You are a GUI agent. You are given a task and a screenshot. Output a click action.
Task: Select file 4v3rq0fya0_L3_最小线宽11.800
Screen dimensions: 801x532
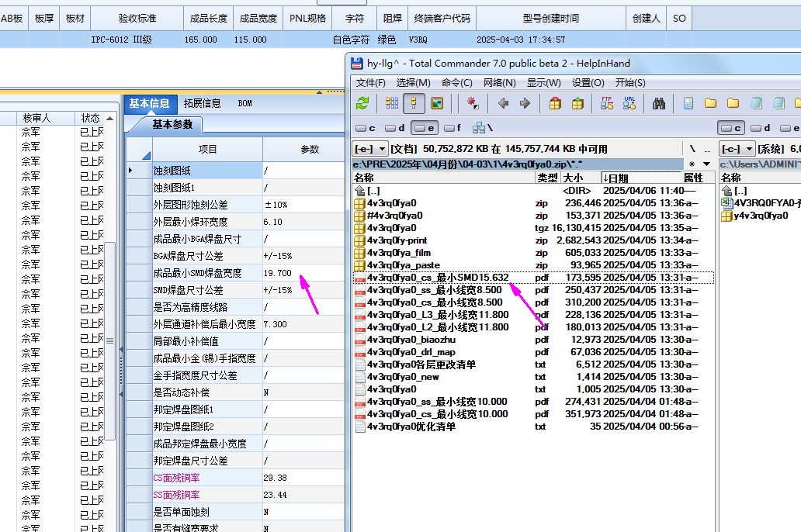click(x=532, y=315)
